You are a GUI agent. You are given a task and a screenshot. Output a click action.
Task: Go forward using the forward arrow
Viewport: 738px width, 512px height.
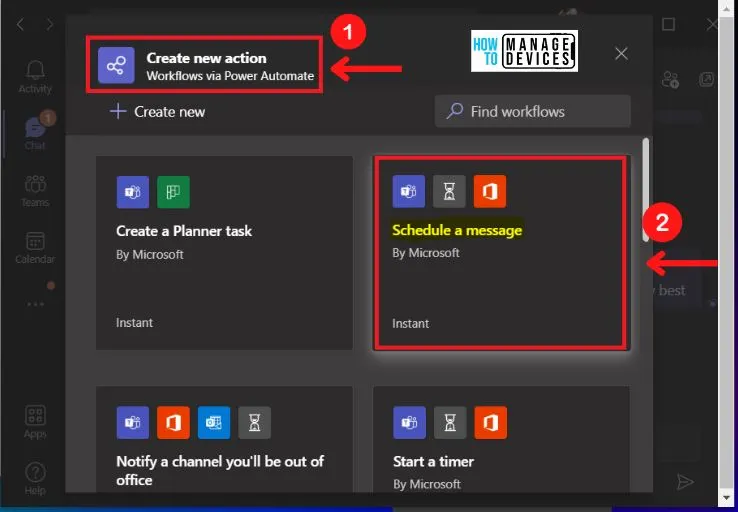[49, 24]
